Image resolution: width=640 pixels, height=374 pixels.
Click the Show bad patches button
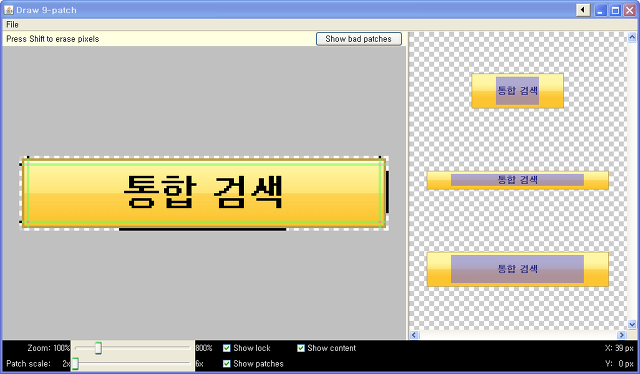(x=358, y=39)
